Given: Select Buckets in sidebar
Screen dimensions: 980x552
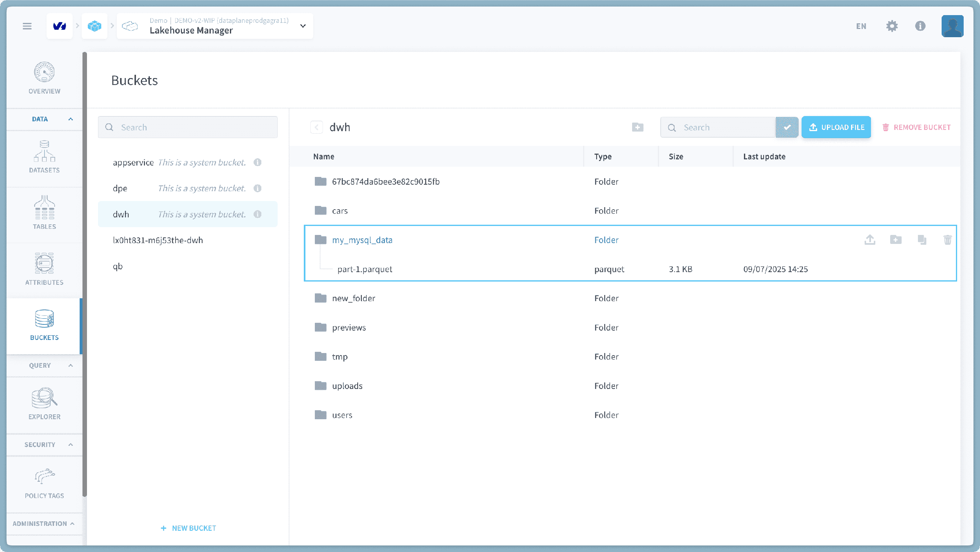Looking at the screenshot, I should click(x=45, y=326).
